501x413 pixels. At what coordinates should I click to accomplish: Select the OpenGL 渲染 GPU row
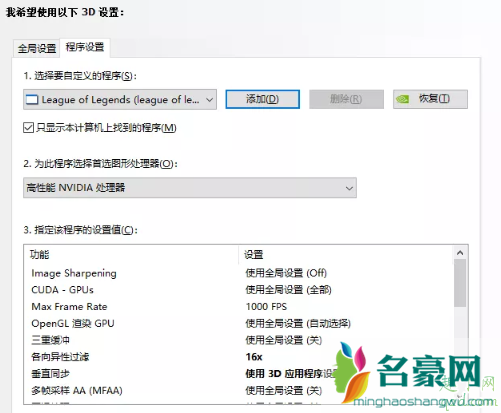(239, 323)
